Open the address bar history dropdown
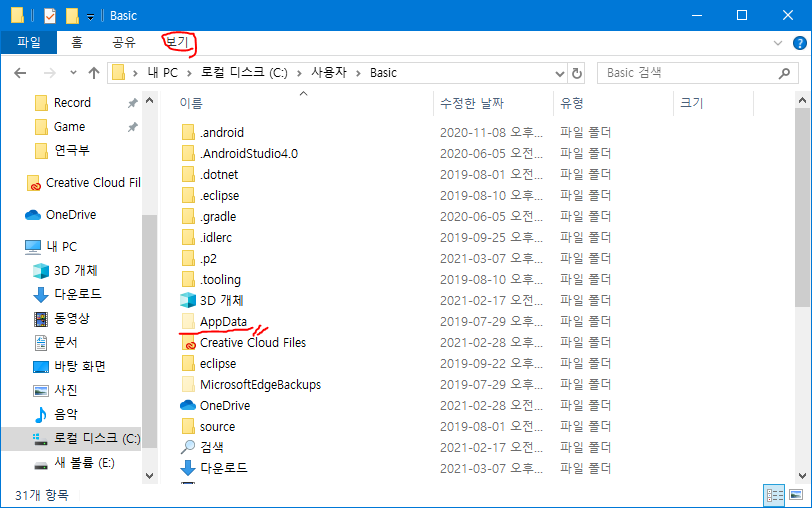 click(x=560, y=74)
